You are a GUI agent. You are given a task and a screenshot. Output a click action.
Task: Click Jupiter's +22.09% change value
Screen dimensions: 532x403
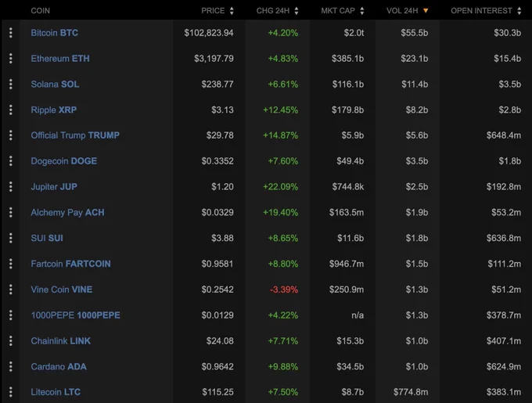point(281,187)
